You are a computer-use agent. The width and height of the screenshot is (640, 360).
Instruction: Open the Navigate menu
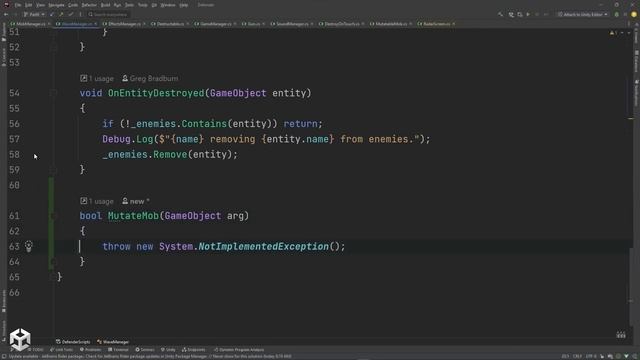coord(56,5)
